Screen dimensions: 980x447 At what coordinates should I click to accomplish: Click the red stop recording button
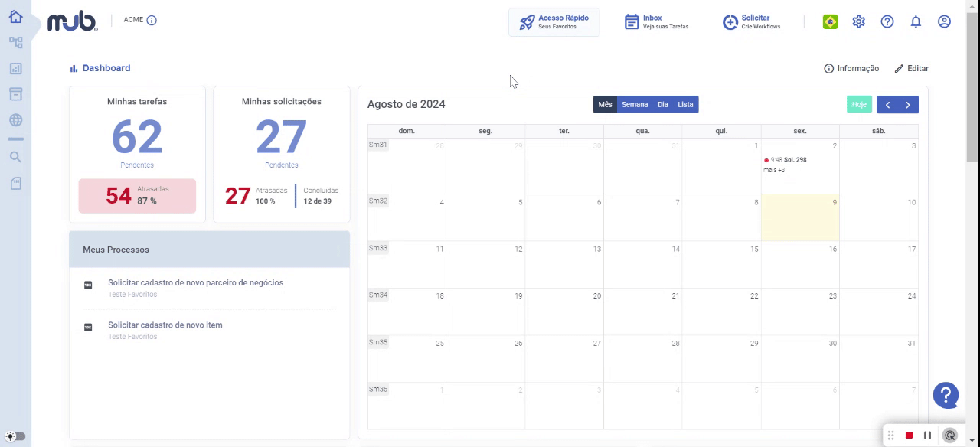click(x=909, y=436)
